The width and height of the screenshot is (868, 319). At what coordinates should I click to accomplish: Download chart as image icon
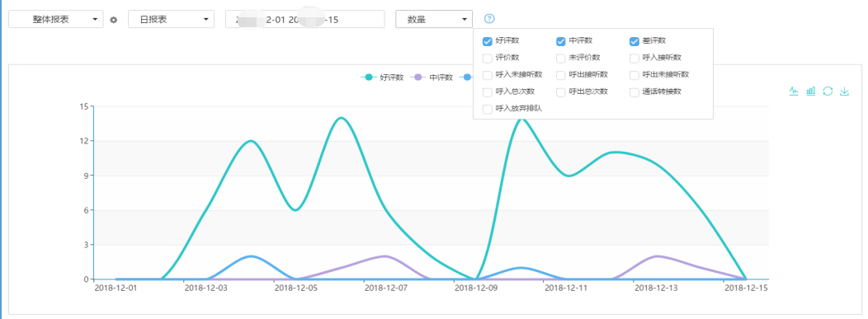(844, 91)
